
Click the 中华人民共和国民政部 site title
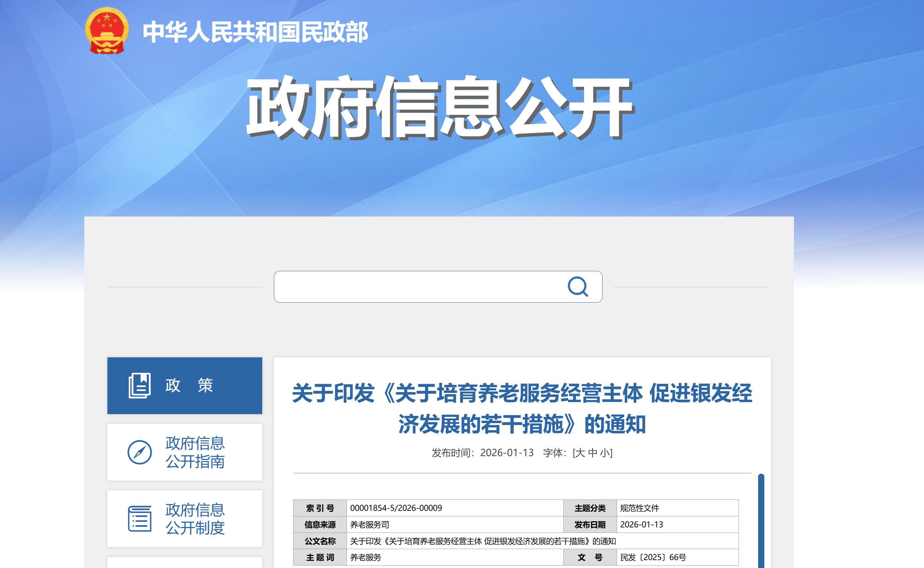coord(255,32)
